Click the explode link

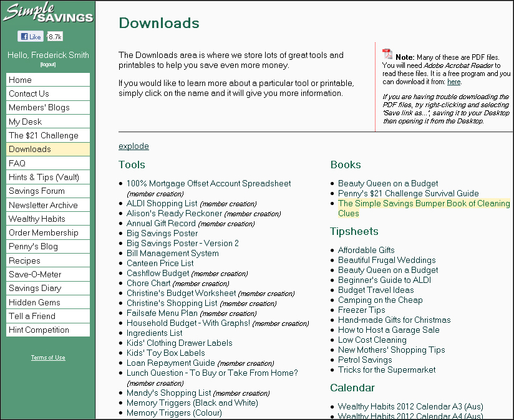point(133,146)
